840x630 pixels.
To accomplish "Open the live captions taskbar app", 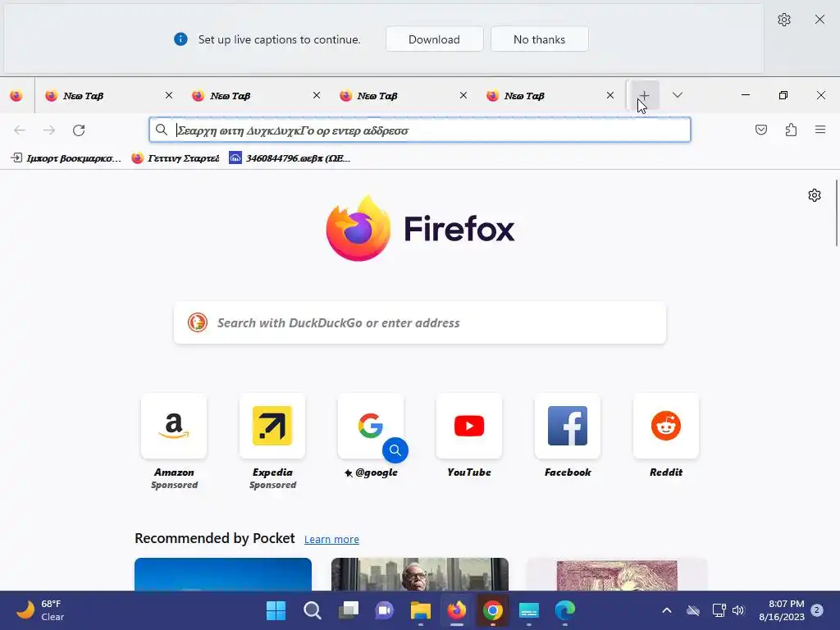I will click(x=529, y=610).
